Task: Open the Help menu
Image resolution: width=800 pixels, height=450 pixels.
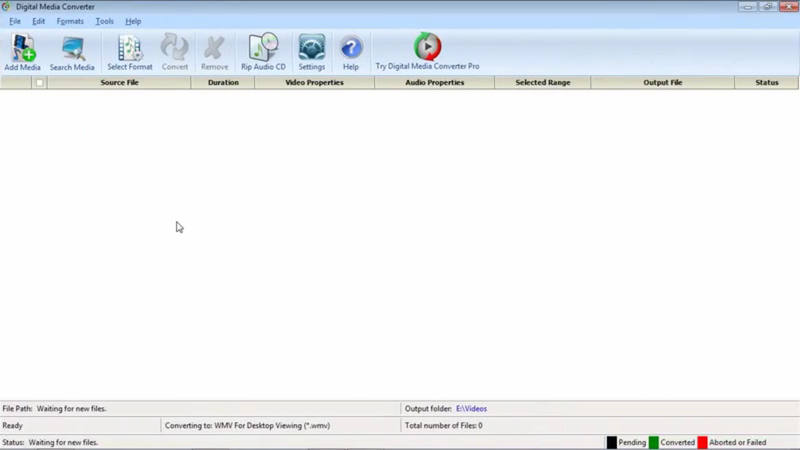Action: point(133,21)
